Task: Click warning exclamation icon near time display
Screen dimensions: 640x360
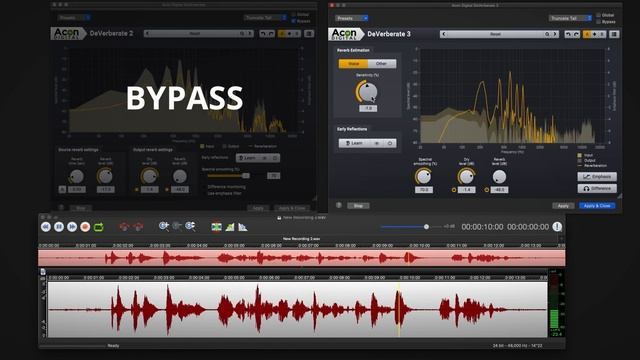Action: (557, 227)
